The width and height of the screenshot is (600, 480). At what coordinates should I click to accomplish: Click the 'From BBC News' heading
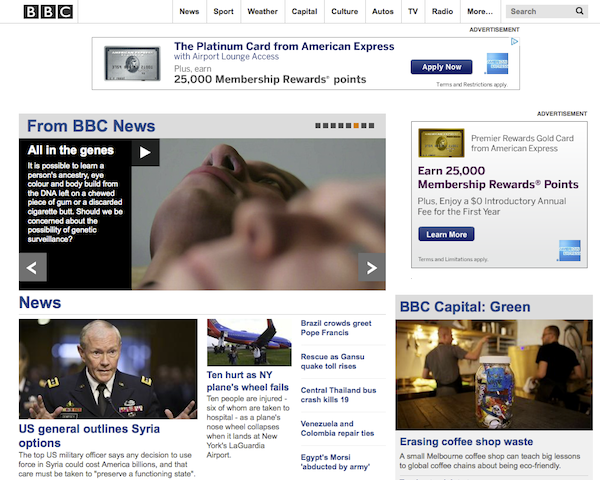[91, 126]
